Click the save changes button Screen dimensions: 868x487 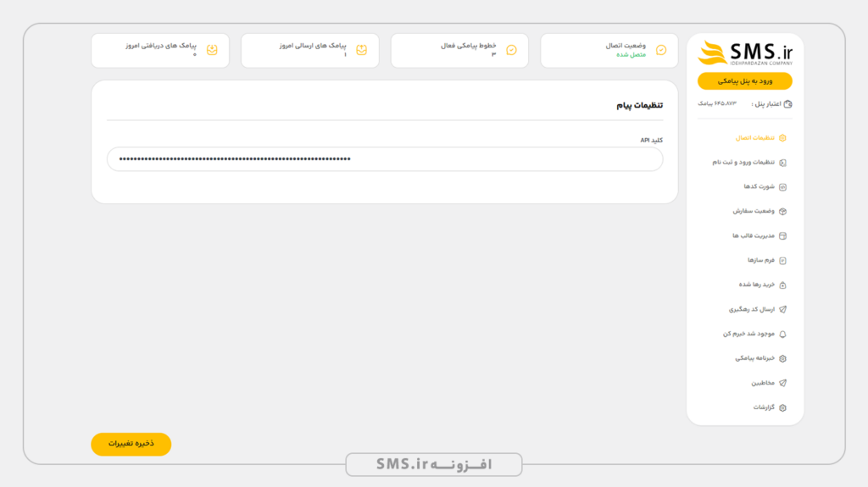pyautogui.click(x=131, y=444)
